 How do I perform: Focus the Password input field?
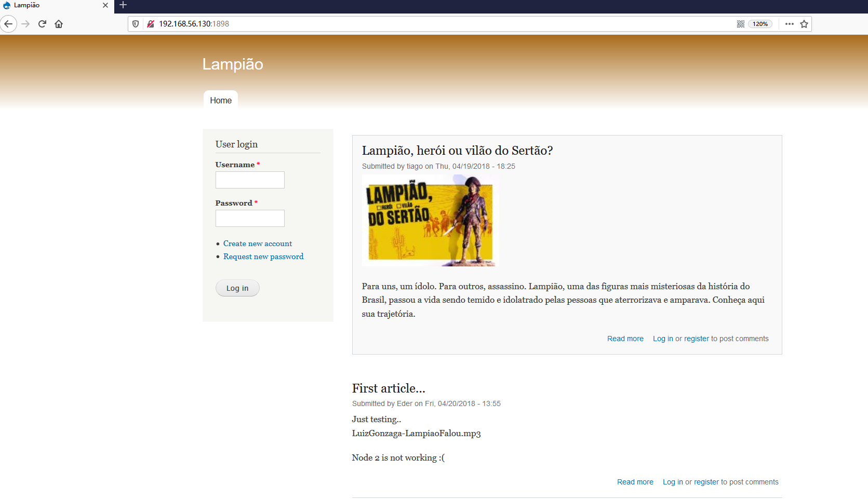click(x=250, y=218)
